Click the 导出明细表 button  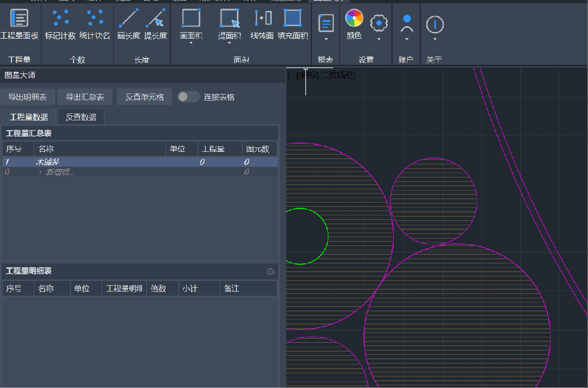point(28,97)
